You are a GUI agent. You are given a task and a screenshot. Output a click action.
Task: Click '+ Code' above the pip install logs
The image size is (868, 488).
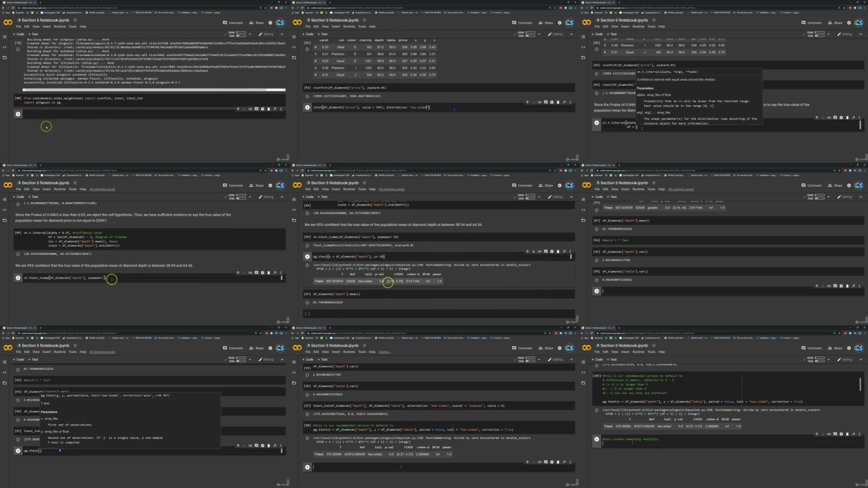point(18,34)
